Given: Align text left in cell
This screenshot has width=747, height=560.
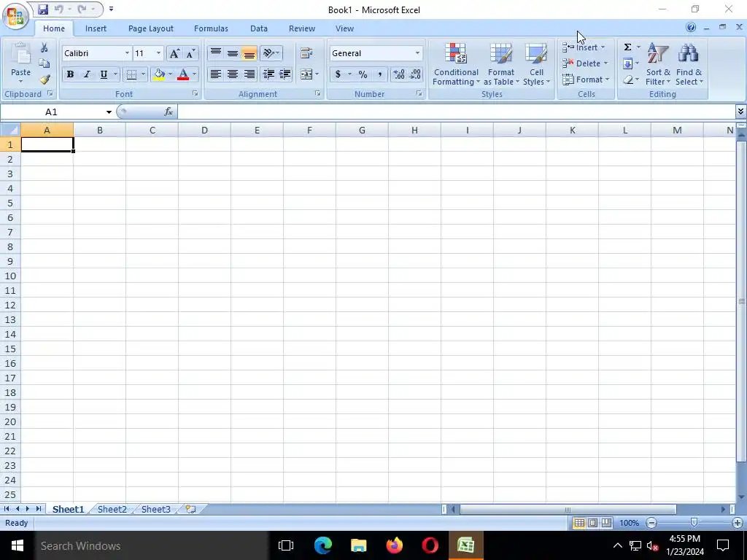Looking at the screenshot, I should pyautogui.click(x=216, y=74).
